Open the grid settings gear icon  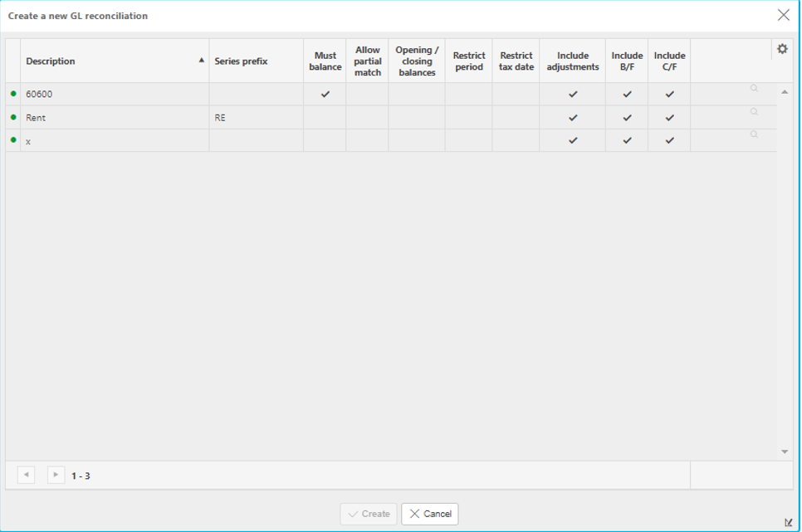pyautogui.click(x=782, y=49)
